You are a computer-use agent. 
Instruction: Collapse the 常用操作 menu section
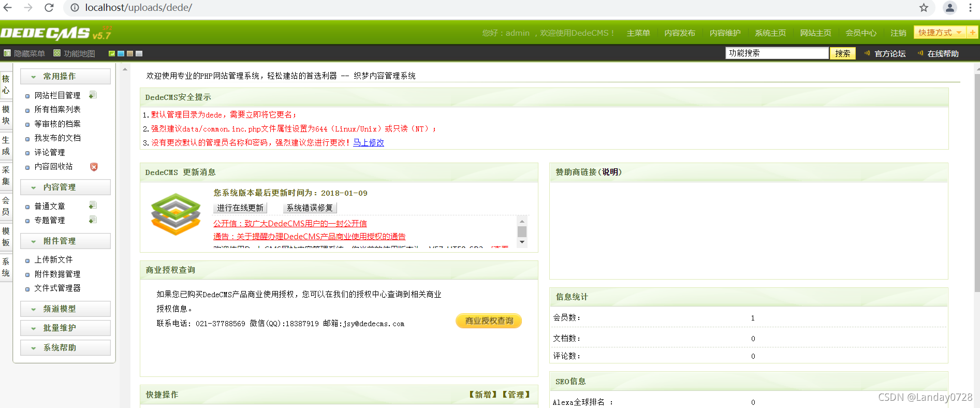click(x=65, y=76)
